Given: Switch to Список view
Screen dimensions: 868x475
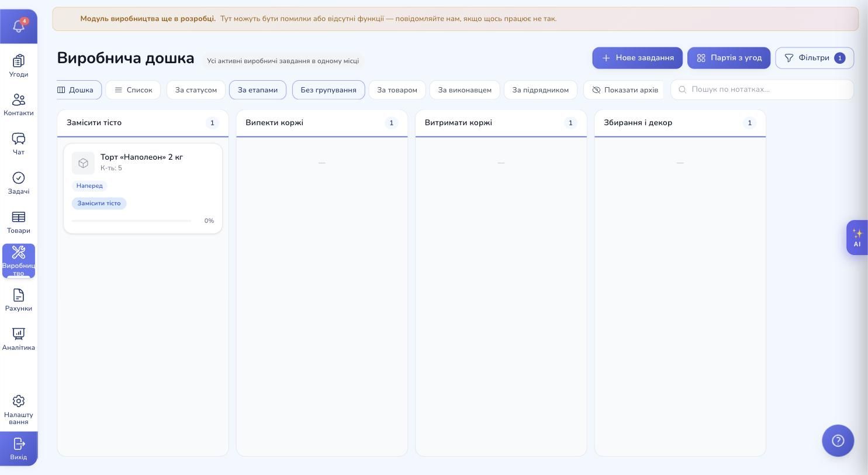Looking at the screenshot, I should tap(133, 90).
